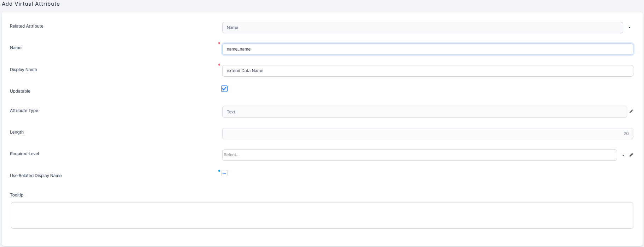Click the Add Virtual Attribute heading

pyautogui.click(x=31, y=4)
